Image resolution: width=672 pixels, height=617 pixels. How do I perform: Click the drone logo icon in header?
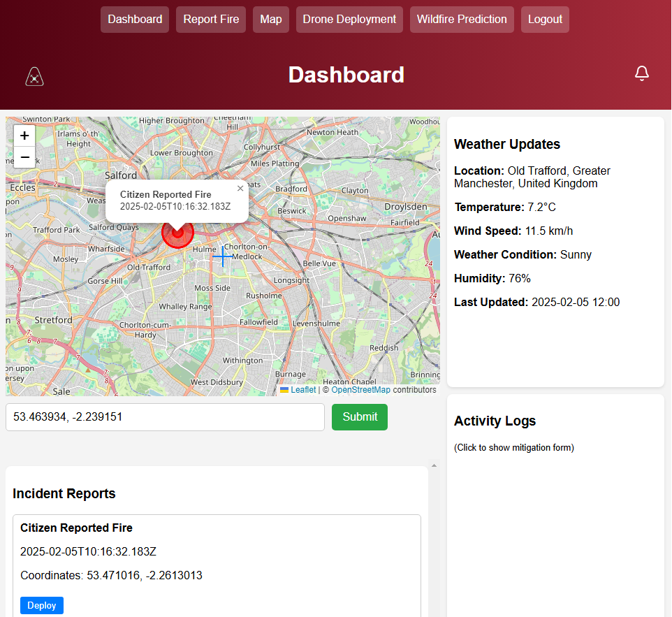tap(34, 76)
